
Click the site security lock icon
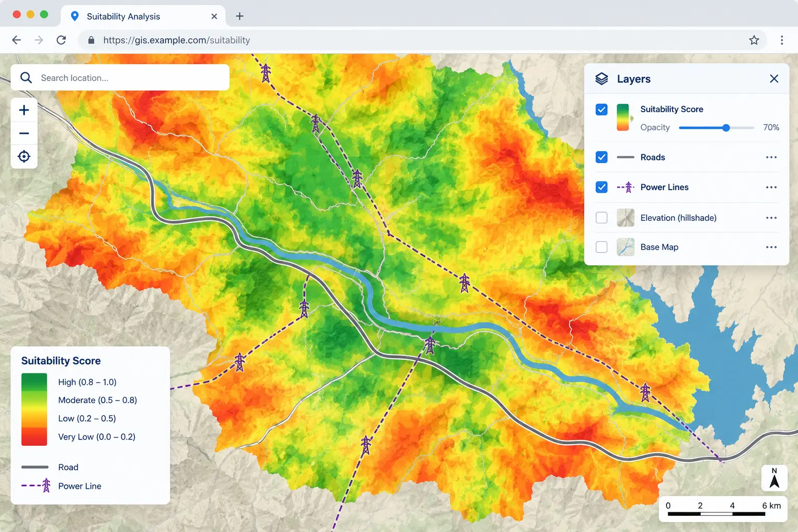91,40
